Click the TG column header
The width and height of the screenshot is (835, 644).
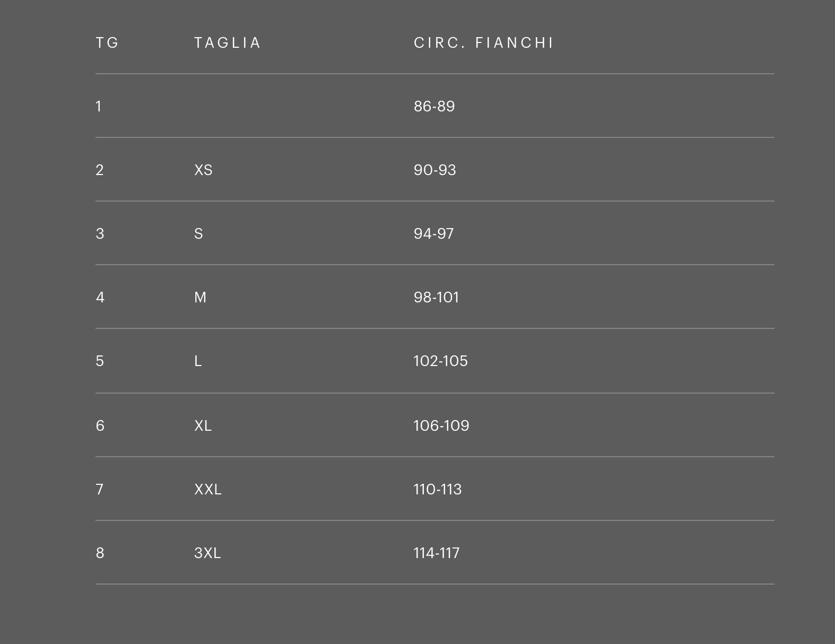[107, 42]
